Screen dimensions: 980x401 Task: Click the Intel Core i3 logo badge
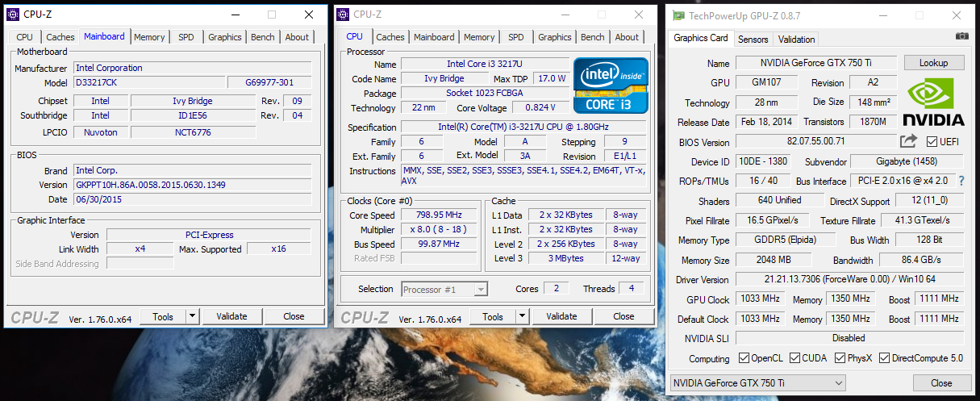[x=611, y=85]
